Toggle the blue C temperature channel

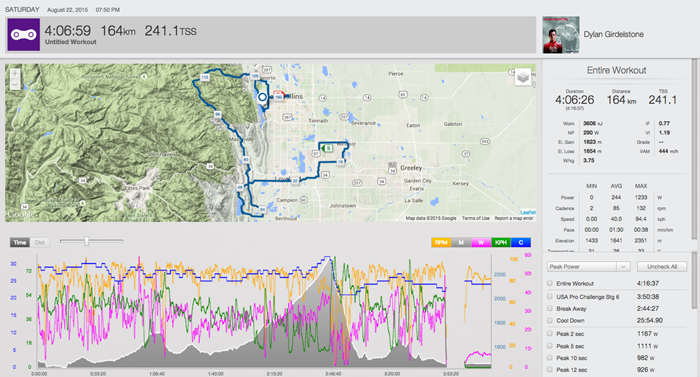tap(521, 243)
